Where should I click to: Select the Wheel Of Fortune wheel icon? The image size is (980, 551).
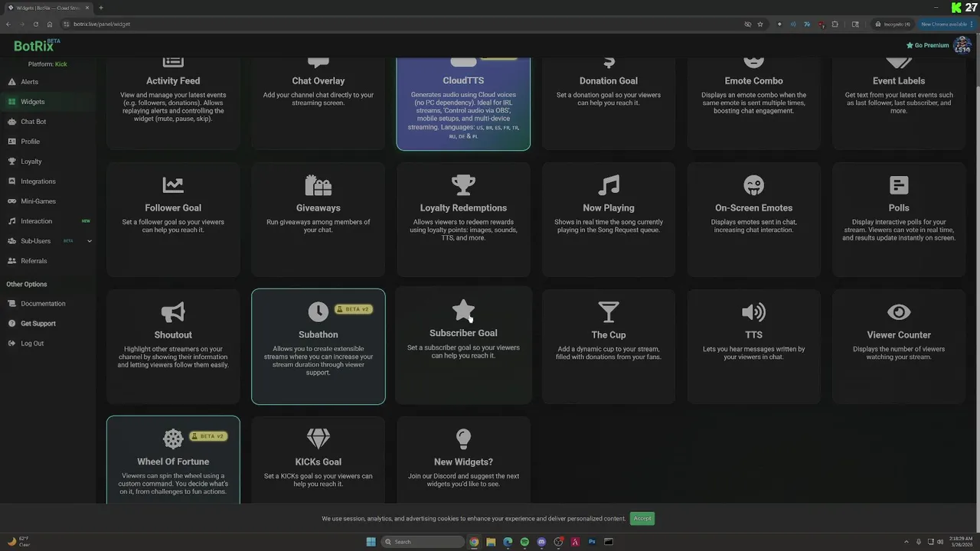[173, 439]
